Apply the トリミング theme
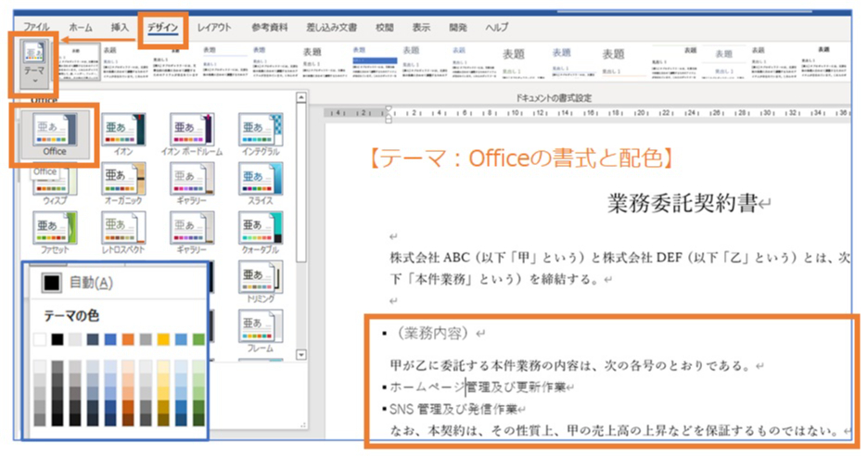The height and width of the screenshot is (456, 868). 261,283
